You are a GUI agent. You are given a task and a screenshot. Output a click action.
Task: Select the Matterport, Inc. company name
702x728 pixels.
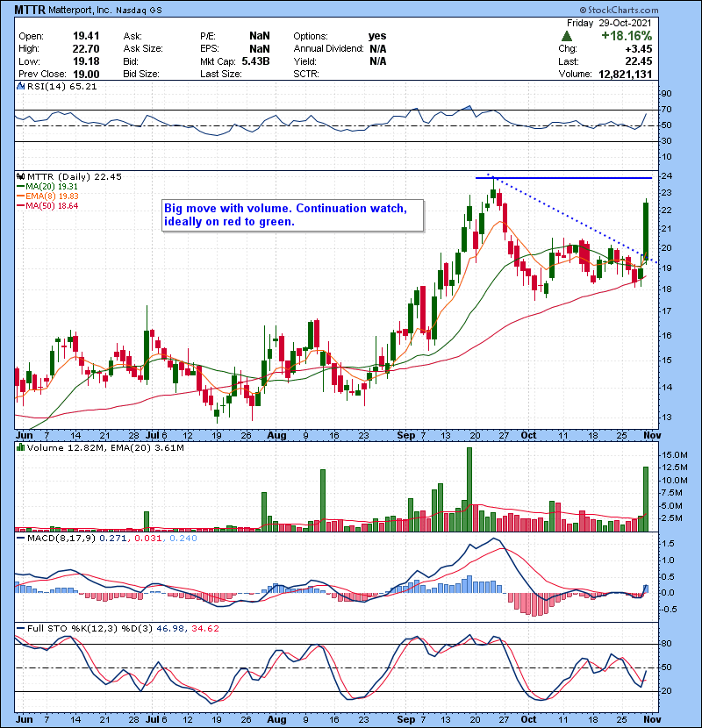[x=79, y=10]
